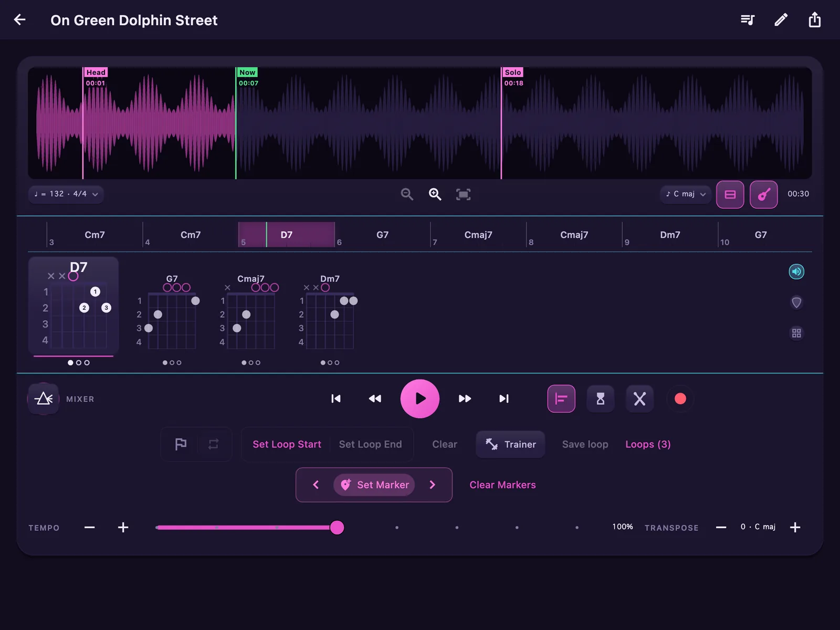Increase tempo with the plus button
The width and height of the screenshot is (840, 630).
[123, 527]
